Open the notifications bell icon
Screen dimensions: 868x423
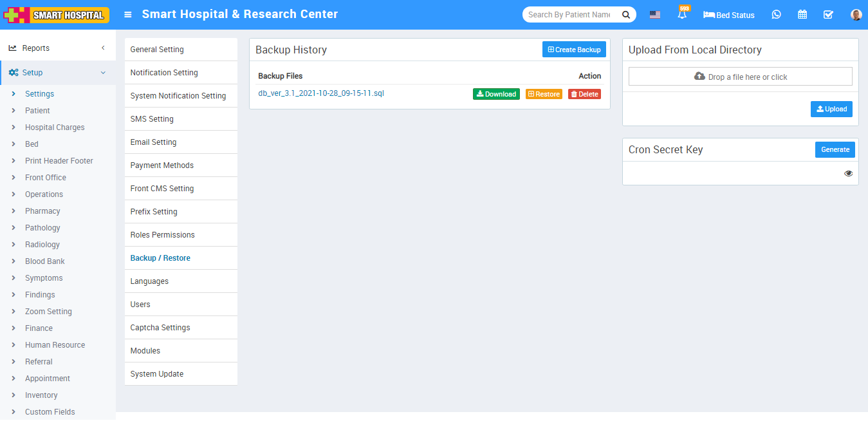(682, 14)
